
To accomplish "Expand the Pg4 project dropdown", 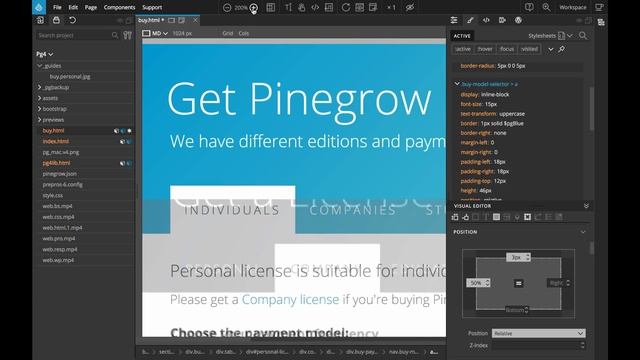I will click(x=44, y=54).
